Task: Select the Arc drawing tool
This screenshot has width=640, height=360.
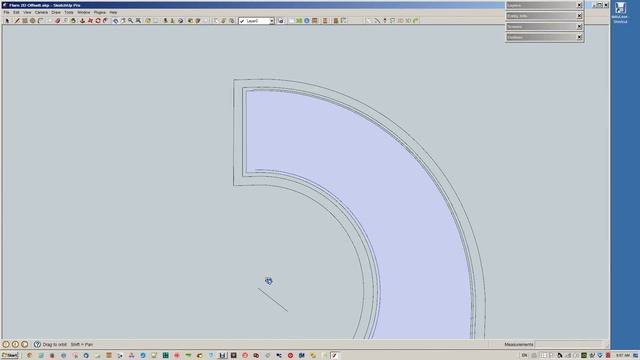Action: point(40,20)
